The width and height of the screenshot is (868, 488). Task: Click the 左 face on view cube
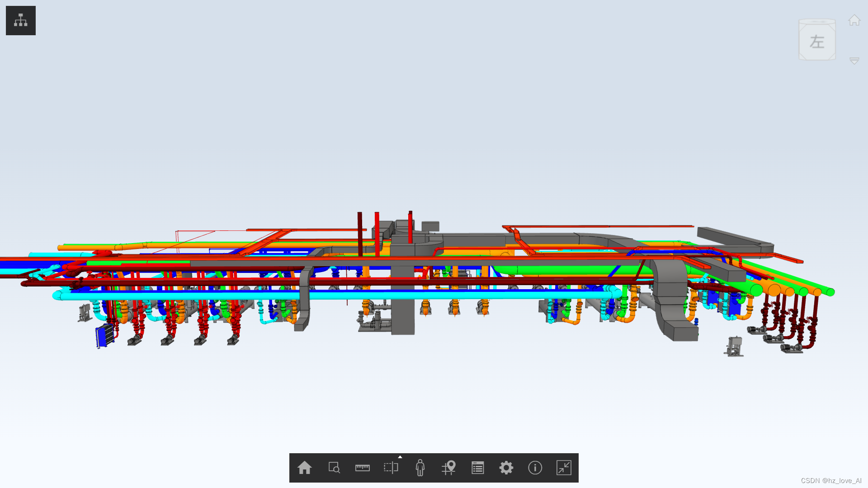pos(817,42)
